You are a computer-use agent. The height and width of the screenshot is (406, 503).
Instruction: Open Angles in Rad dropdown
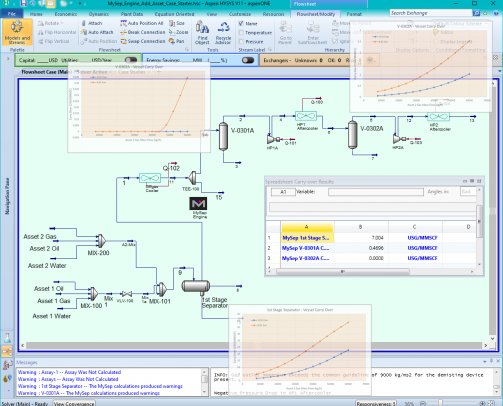click(468, 192)
